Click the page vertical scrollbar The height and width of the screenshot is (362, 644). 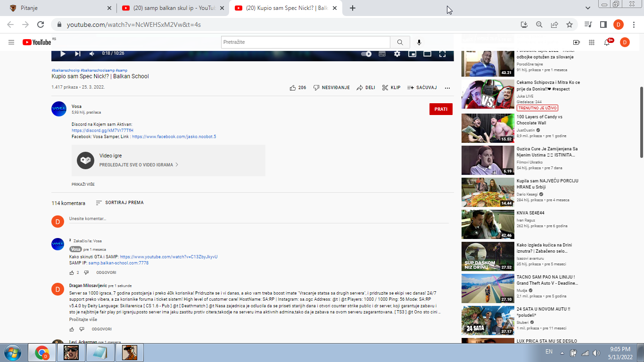point(641,123)
